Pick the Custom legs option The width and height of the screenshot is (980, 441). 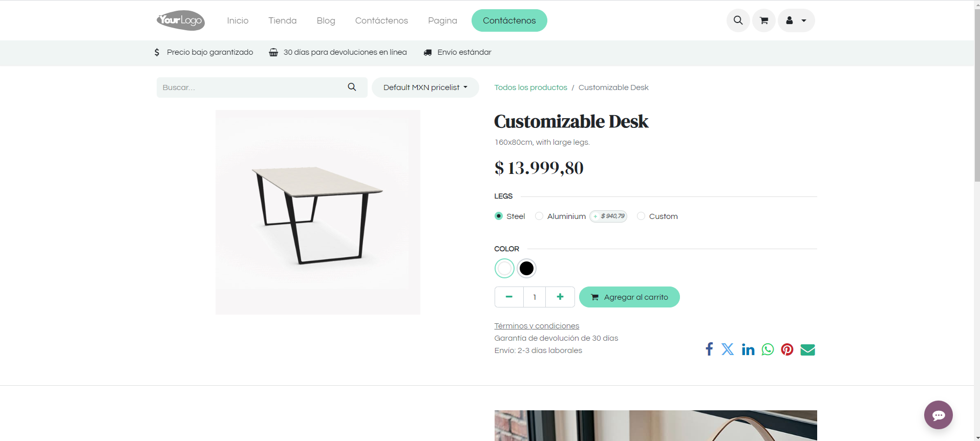coord(641,216)
